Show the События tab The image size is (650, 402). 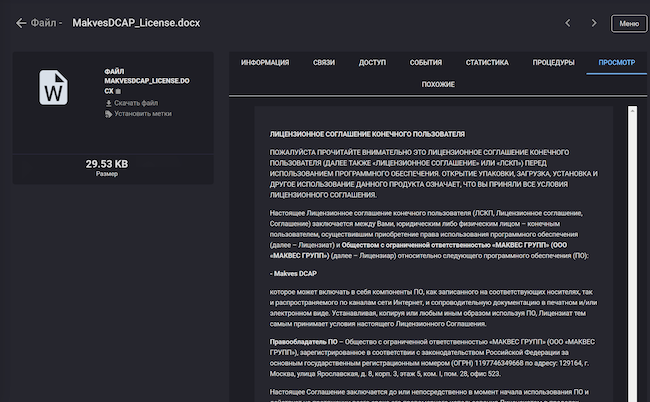coord(426,63)
